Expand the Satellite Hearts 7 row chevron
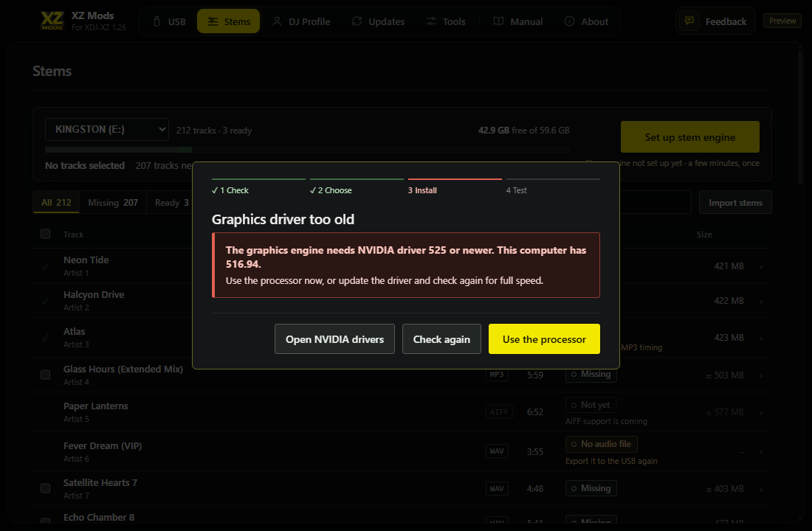 pos(761,489)
